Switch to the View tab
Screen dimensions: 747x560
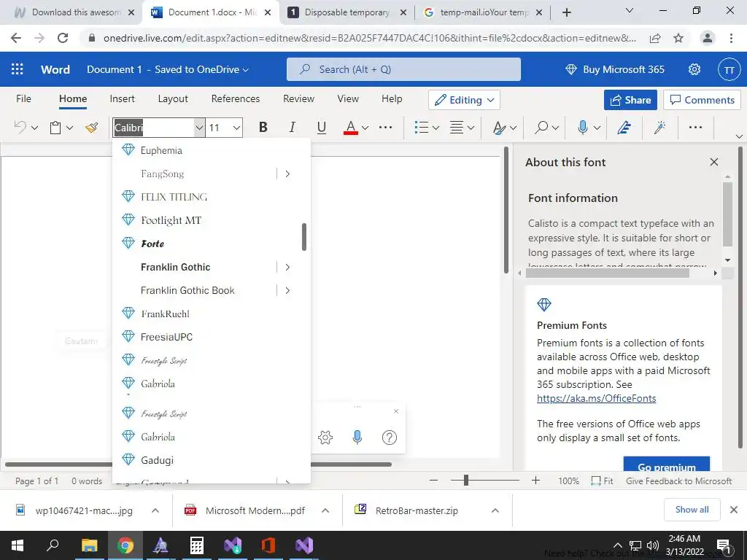click(348, 99)
